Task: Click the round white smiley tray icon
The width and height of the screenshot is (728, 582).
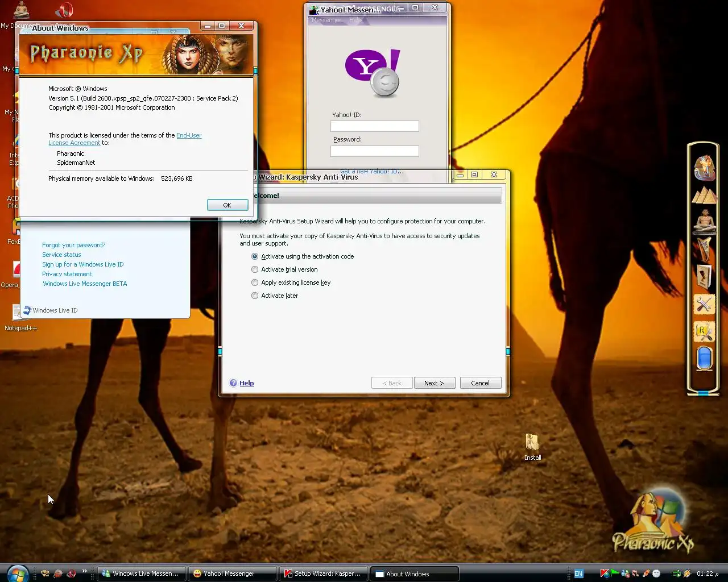Action: coord(656,573)
